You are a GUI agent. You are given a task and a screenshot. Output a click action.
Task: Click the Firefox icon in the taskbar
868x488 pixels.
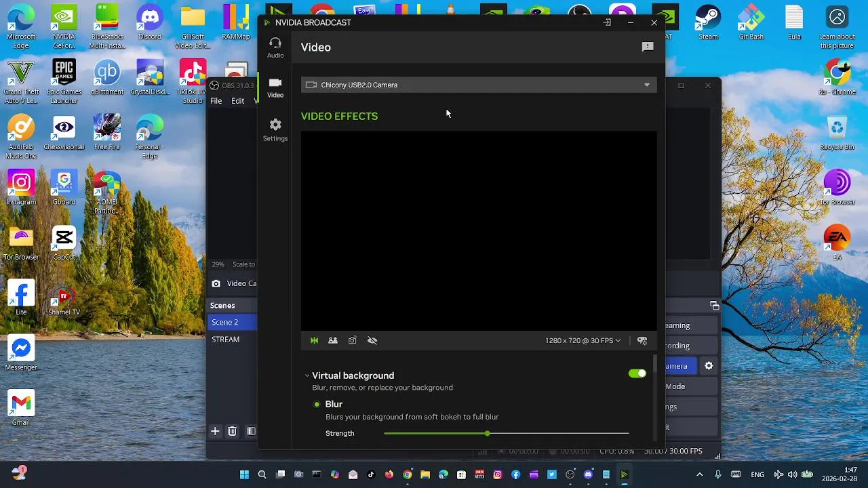tap(389, 474)
